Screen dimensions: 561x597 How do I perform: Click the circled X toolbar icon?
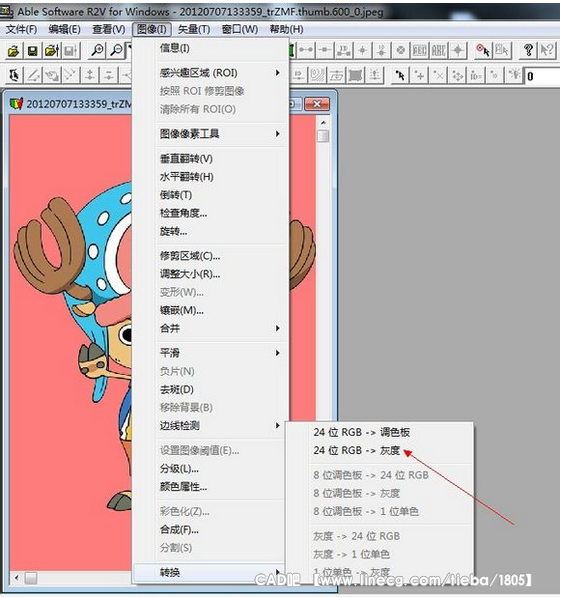(x=400, y=50)
